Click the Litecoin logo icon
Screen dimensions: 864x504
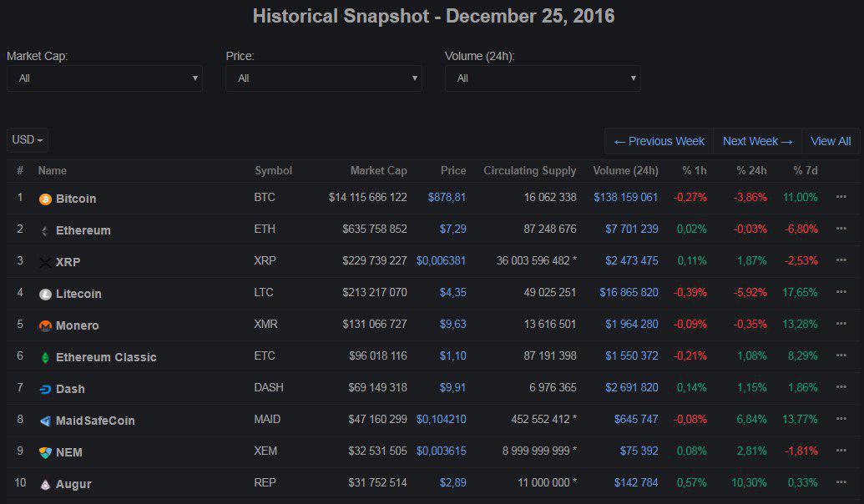coord(45,294)
